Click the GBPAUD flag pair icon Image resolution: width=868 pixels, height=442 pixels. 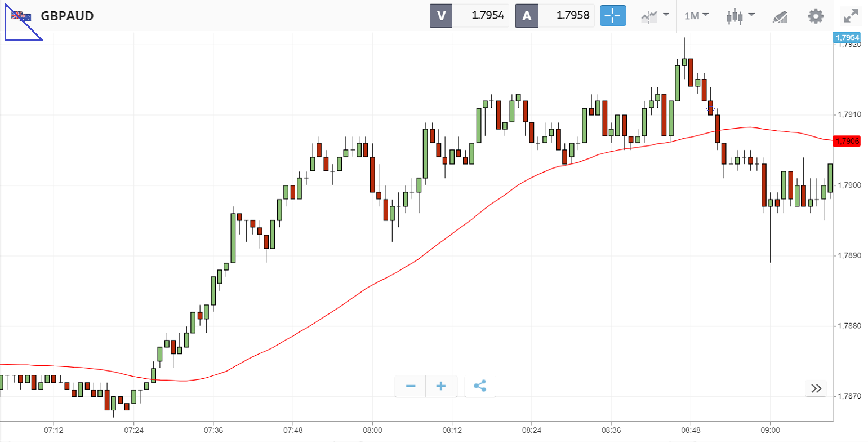click(21, 16)
